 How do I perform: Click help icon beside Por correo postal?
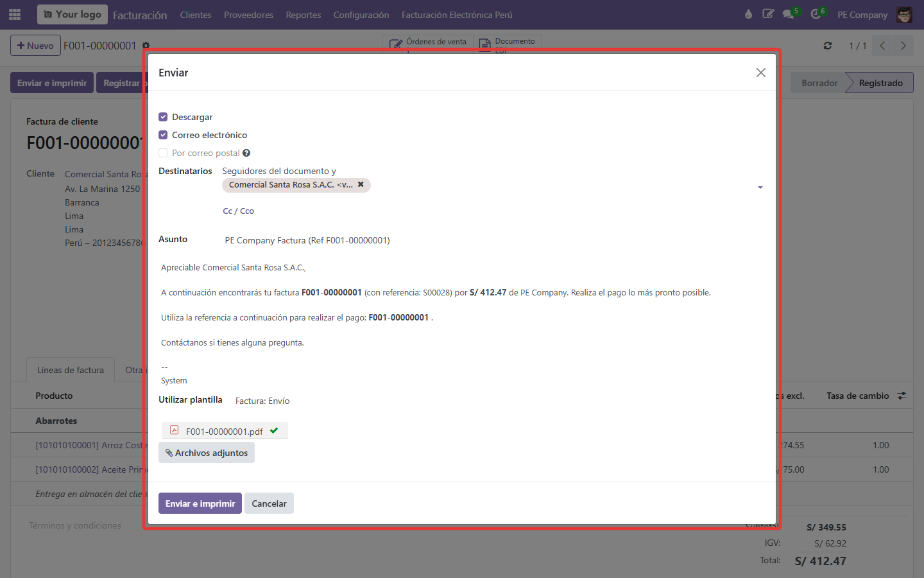[246, 153]
